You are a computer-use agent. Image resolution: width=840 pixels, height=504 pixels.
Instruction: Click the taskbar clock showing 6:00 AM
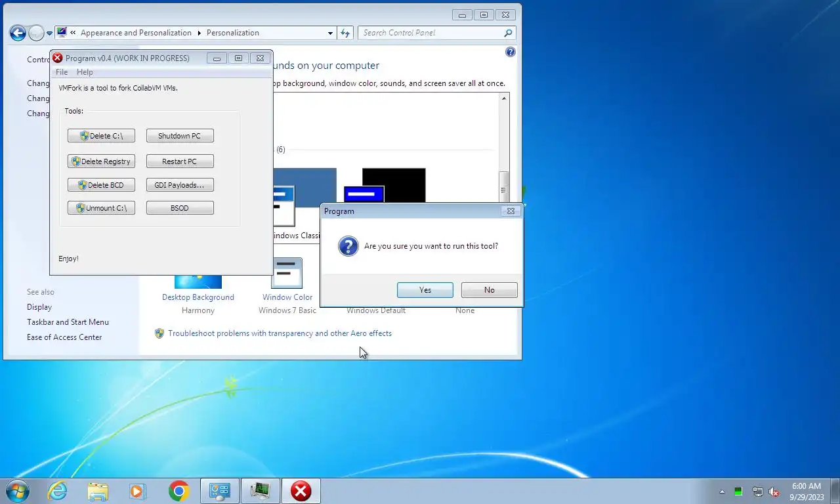click(807, 492)
